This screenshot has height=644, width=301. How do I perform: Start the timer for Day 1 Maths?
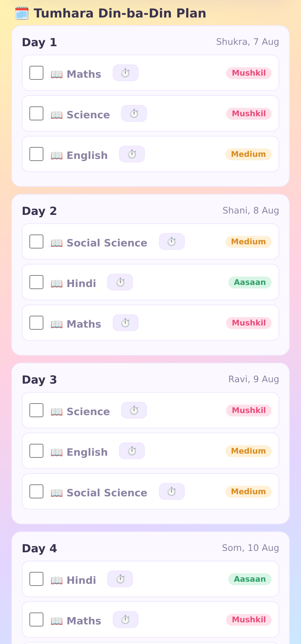pos(126,73)
